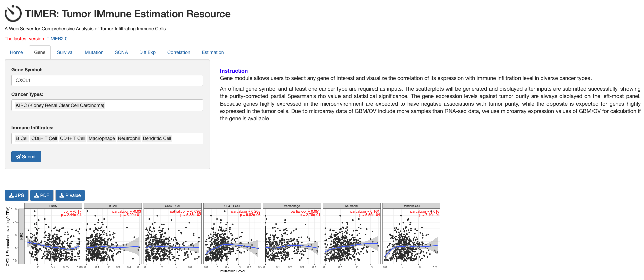Screen dimensions: 644x280
Task: Click the 'The lastest version:' red text
Action: click(25, 39)
